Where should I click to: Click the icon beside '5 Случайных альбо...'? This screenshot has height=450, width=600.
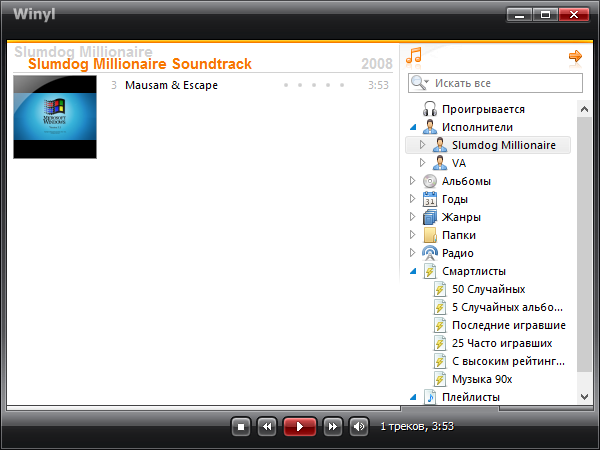click(x=440, y=307)
